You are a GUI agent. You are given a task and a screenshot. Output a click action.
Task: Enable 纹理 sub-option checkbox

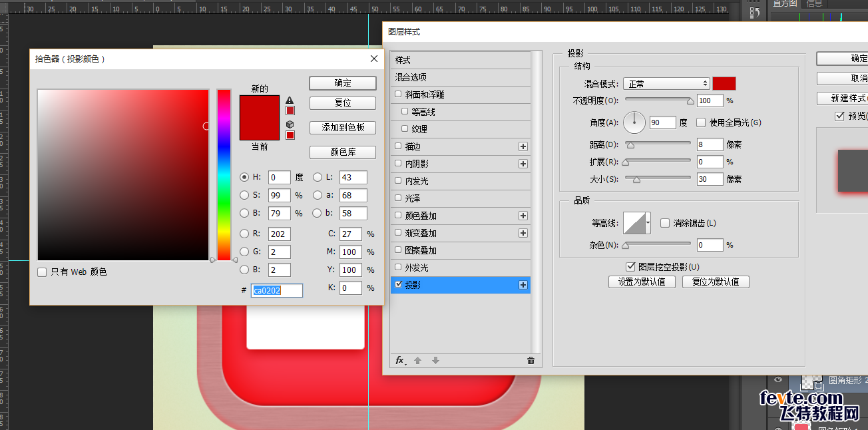(405, 129)
